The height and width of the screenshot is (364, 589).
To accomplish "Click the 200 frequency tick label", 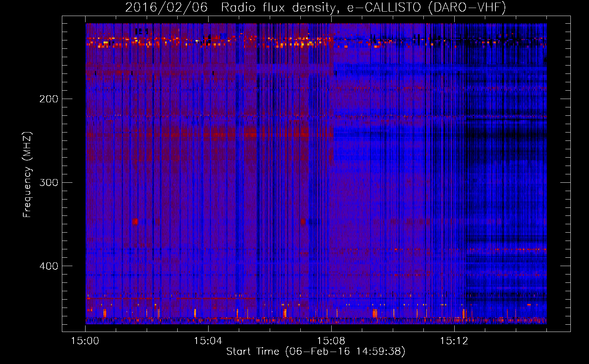I will point(49,99).
